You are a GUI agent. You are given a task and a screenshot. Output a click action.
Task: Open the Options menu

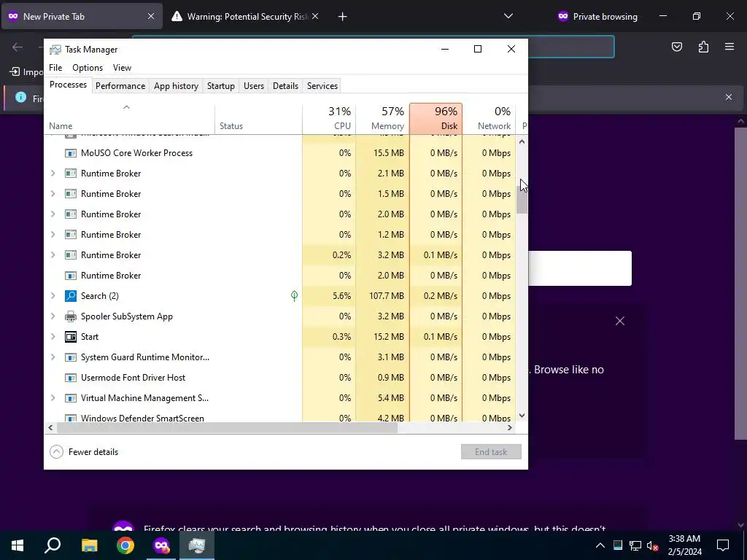click(x=88, y=68)
